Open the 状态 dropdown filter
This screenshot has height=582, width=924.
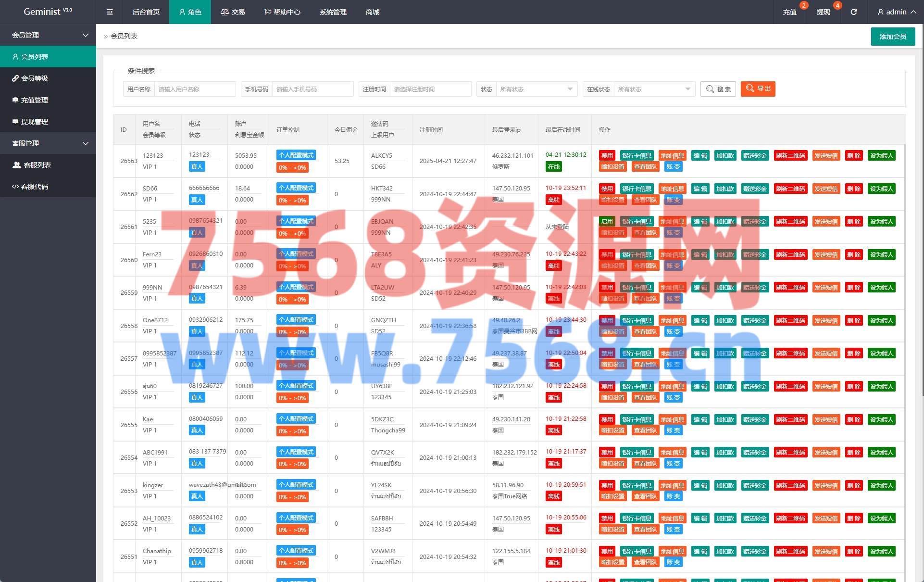click(536, 89)
